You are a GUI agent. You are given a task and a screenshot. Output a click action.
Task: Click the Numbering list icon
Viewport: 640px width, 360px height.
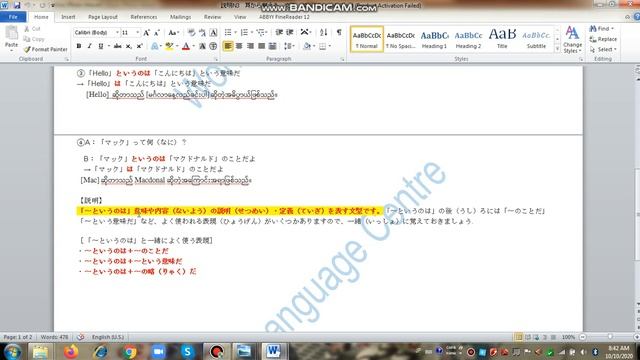pos(244,33)
